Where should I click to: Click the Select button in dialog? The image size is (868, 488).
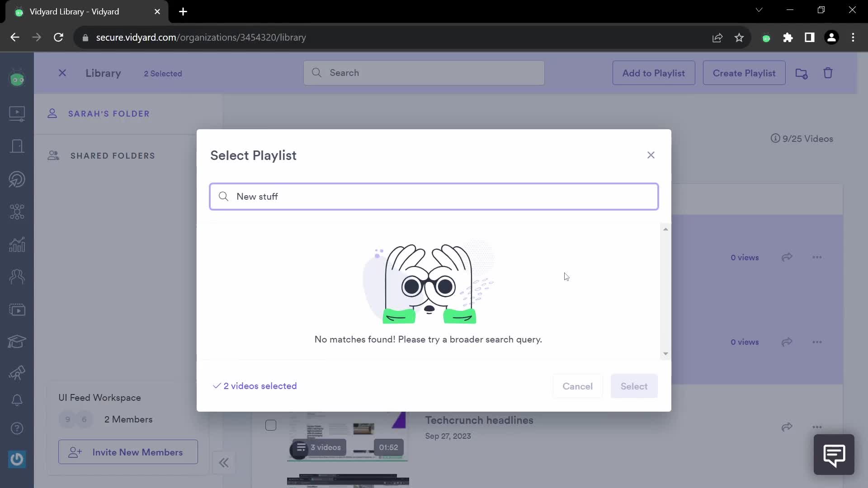(634, 386)
